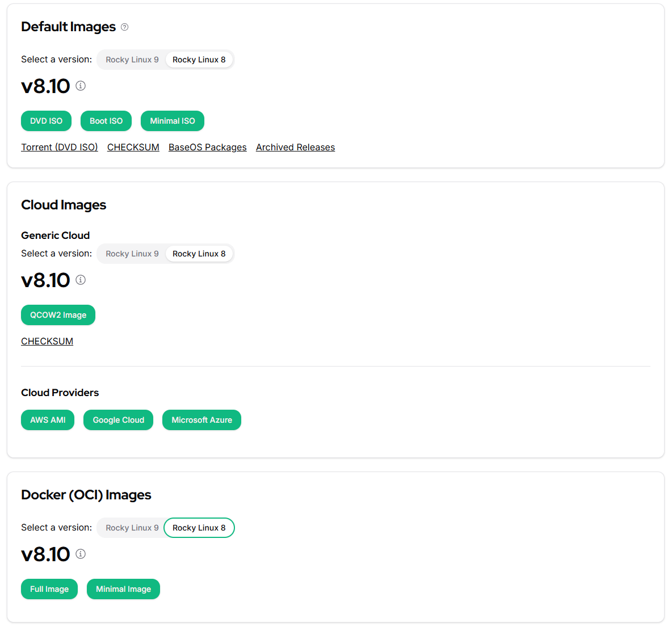Click the Google Cloud button

click(x=118, y=420)
